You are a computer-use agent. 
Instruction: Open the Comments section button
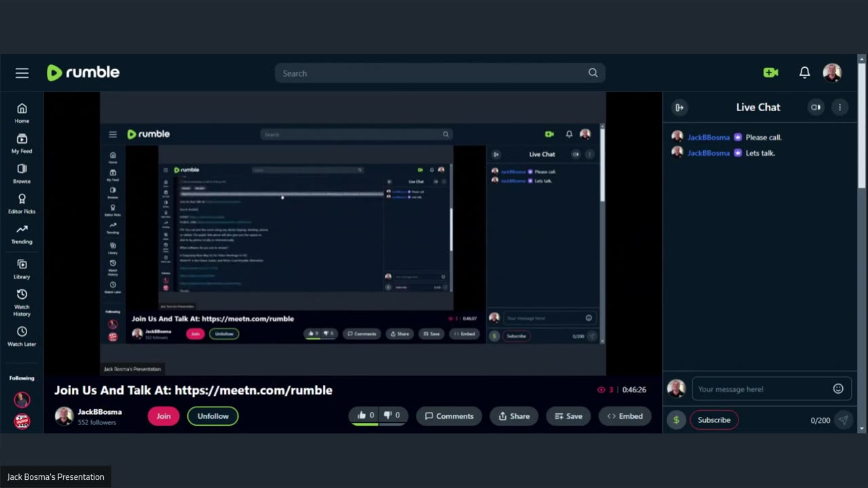pos(449,416)
